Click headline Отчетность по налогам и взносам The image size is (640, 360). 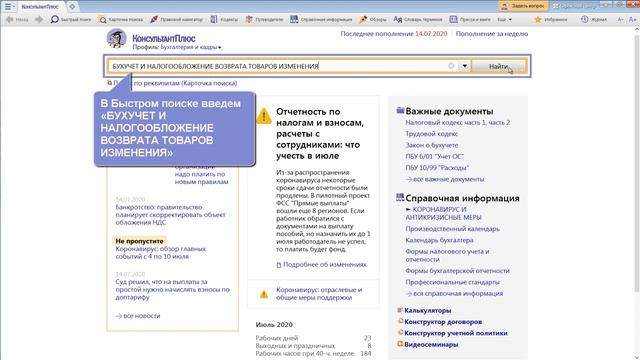coord(320,133)
